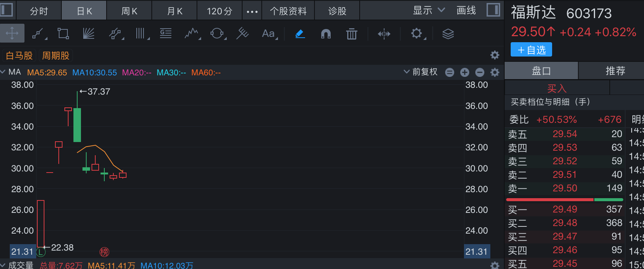Click the 白马股 stock tag
Screen dimensions: 644x269
pyautogui.click(x=19, y=56)
